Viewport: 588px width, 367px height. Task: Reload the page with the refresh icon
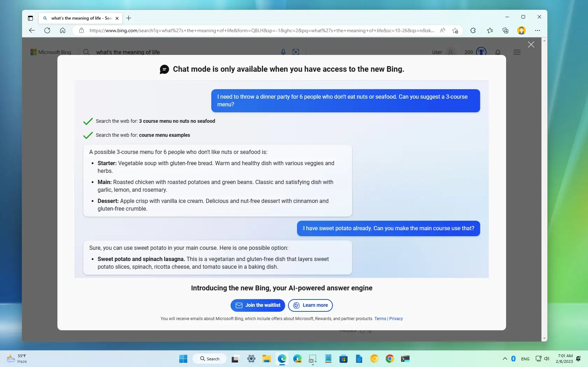(47, 30)
